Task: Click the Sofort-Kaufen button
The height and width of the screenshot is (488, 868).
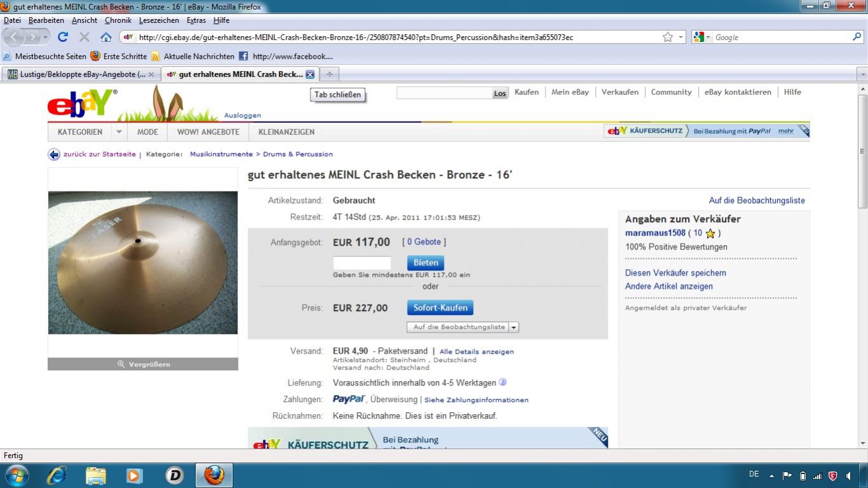Action: 440,308
